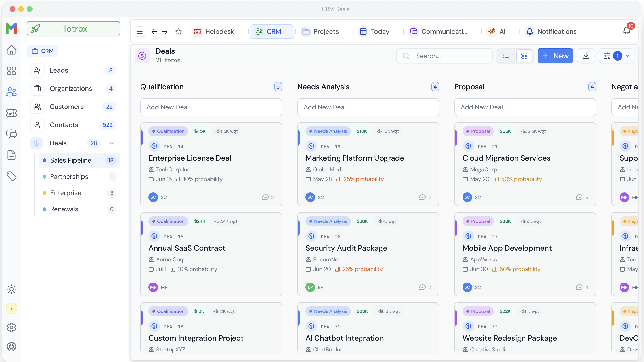Switch to board grid view
The image size is (644, 362).
click(524, 56)
